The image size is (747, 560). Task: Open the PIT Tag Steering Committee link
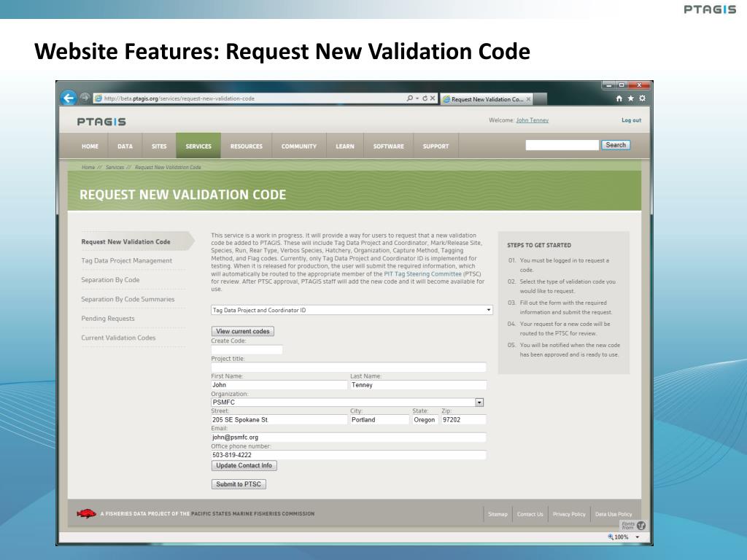422,274
